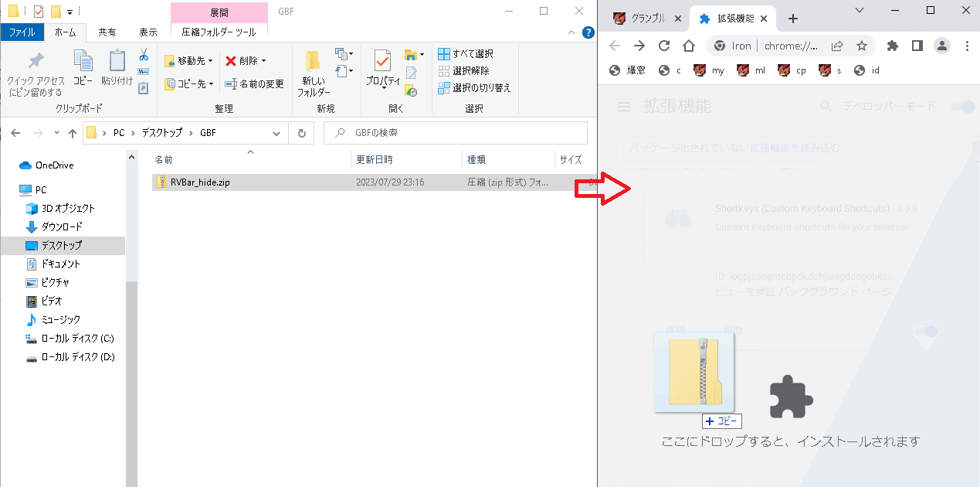Open home page in Iron browser
Viewport: 980px width, 487px height.
[688, 46]
